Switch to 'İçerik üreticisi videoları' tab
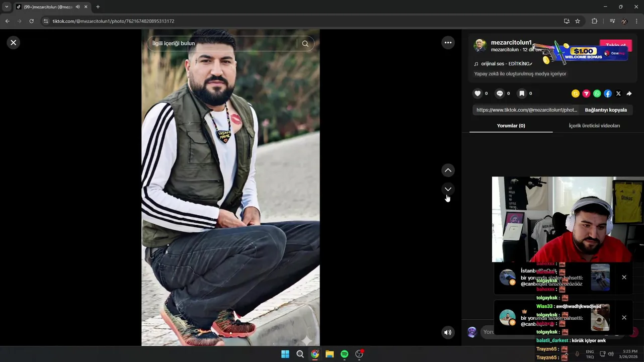644x362 pixels. pyautogui.click(x=594, y=126)
